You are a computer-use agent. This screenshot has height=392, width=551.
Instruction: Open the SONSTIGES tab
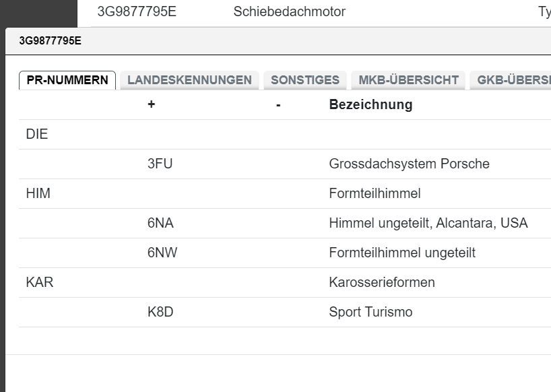[306, 79]
